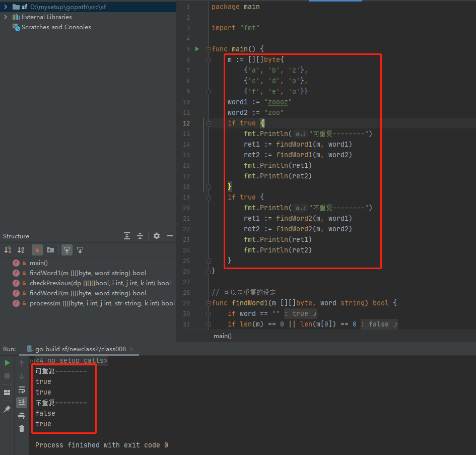Collapse second if true block at line 19
Viewport: 476px width, 455px height.
(209, 198)
